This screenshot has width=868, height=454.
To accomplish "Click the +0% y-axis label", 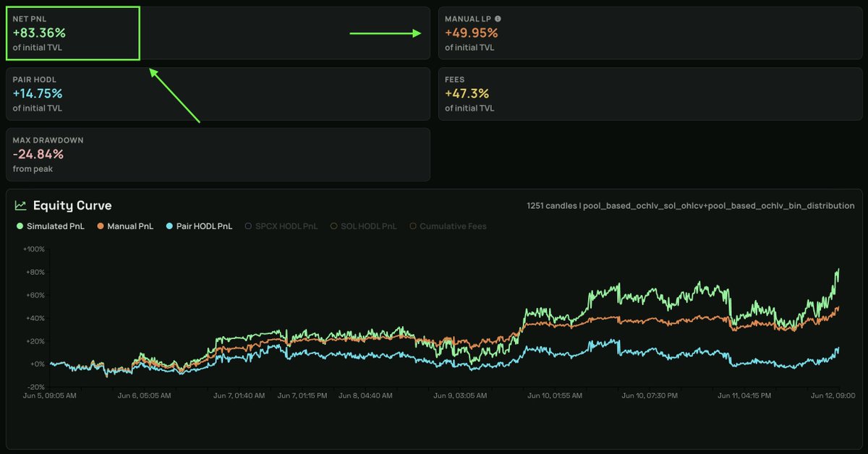I will (x=36, y=364).
